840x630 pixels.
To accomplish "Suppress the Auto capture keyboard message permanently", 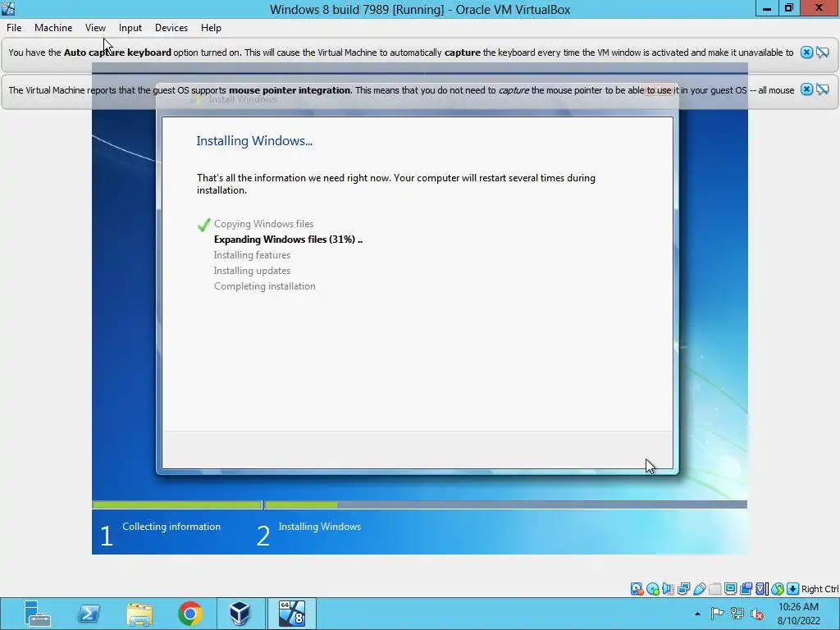I will (x=822, y=52).
